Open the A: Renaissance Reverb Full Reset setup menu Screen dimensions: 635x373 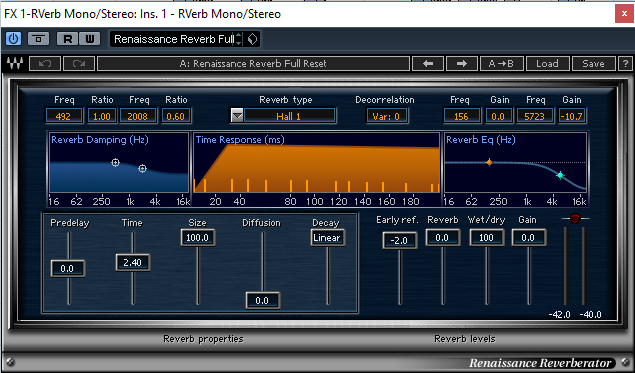[253, 64]
